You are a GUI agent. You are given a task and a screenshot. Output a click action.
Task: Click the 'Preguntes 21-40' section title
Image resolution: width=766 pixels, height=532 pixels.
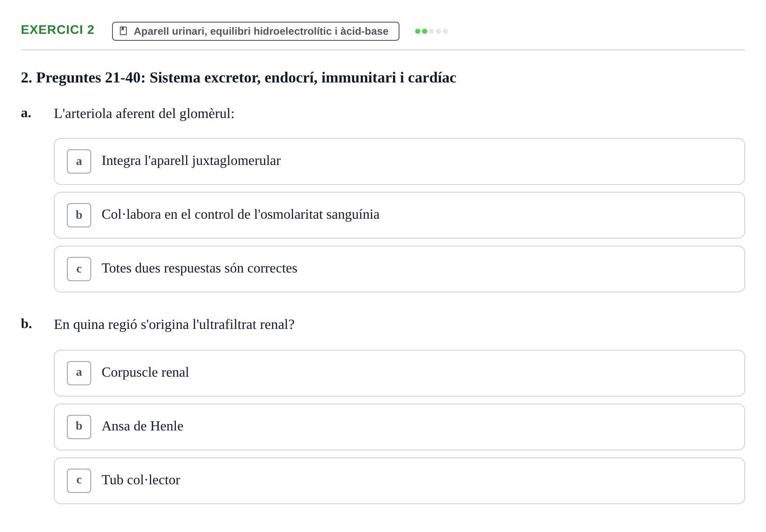pos(238,78)
